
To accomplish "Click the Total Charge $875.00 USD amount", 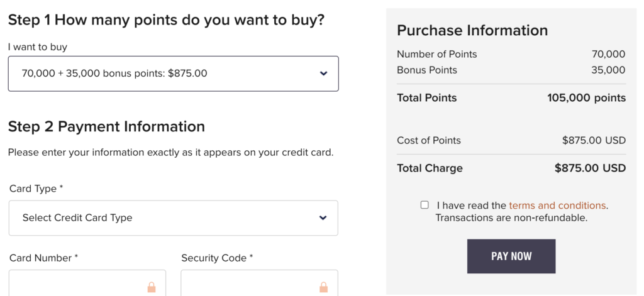I will click(590, 168).
